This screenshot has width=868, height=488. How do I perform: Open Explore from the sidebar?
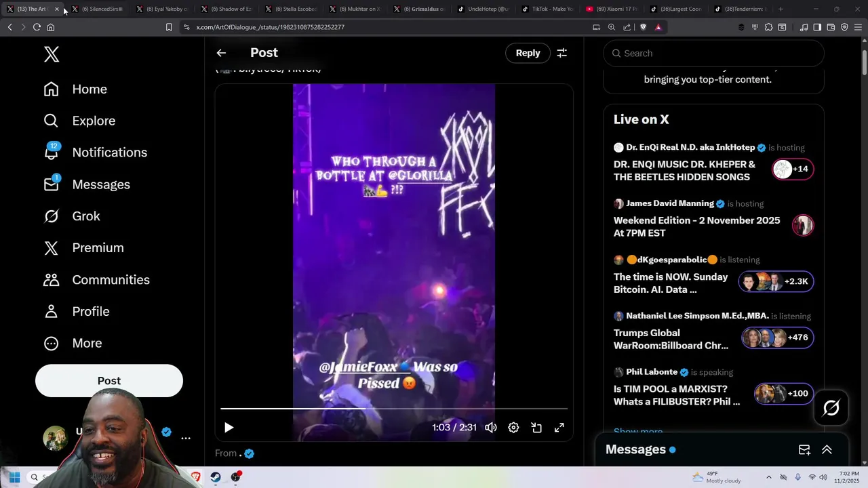(79, 121)
